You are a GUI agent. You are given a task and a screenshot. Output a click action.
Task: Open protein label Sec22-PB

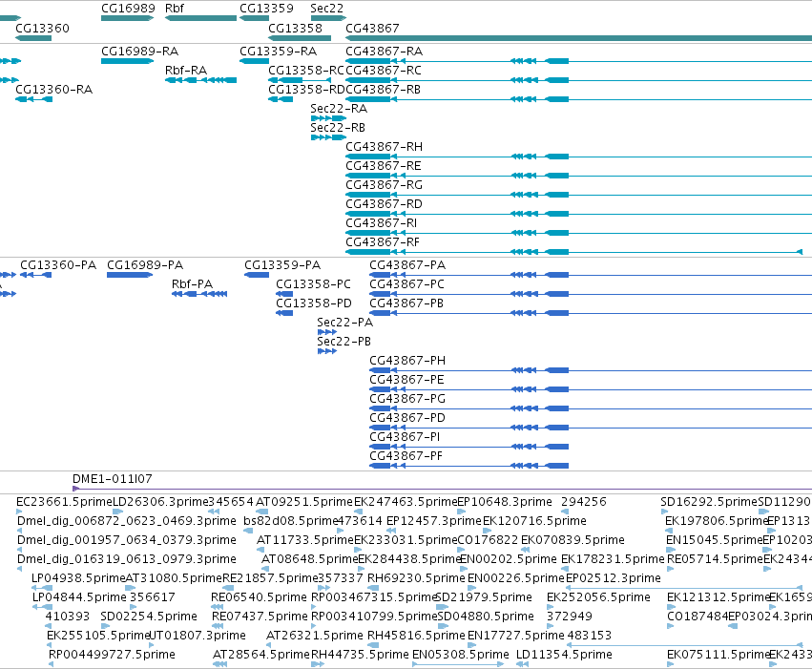click(x=344, y=343)
